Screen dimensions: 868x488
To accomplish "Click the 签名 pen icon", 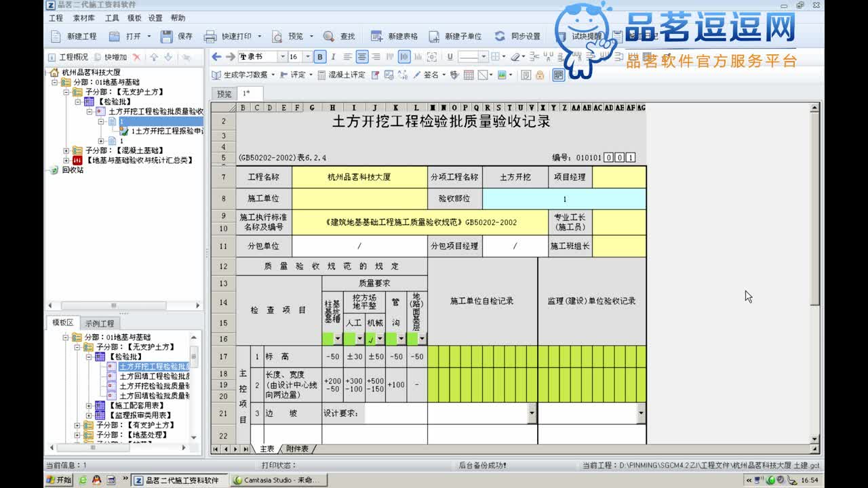I will pyautogui.click(x=416, y=75).
